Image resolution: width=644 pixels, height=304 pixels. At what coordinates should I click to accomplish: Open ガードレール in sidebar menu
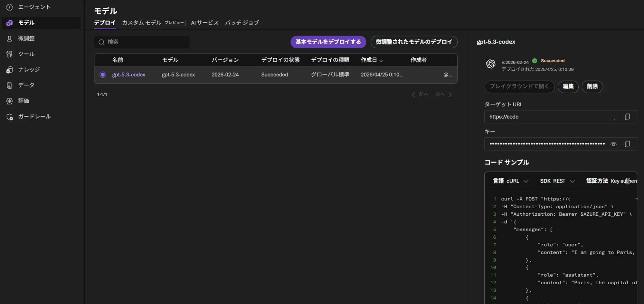tap(41, 117)
